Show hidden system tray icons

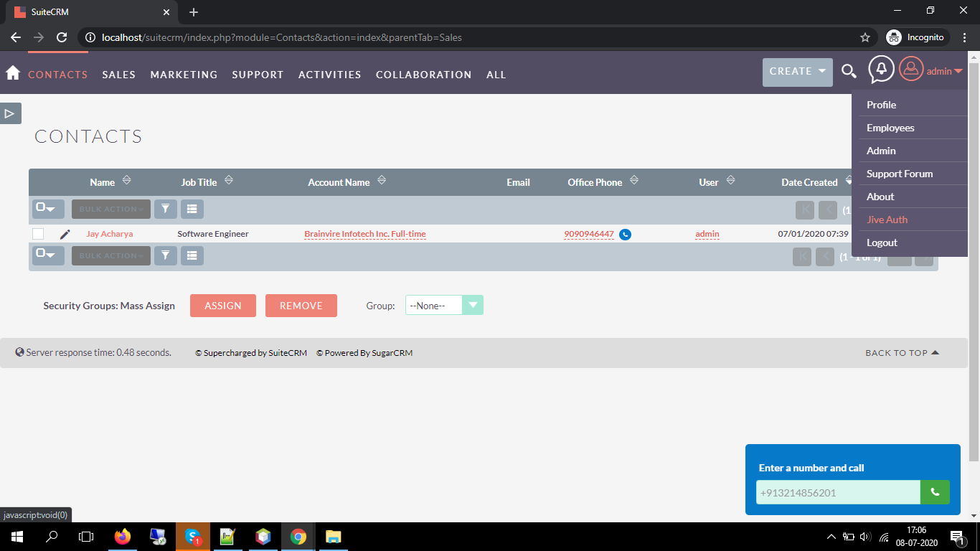coord(831,537)
